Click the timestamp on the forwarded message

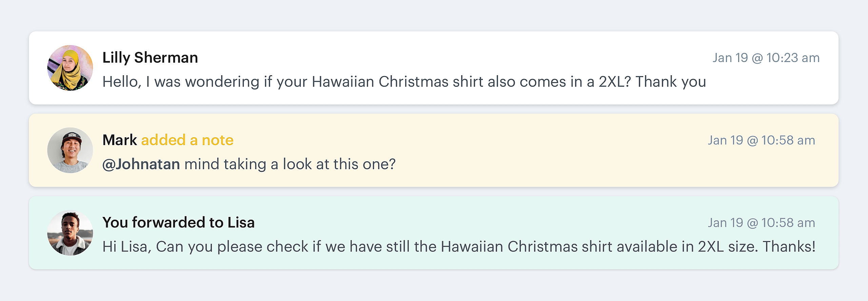coord(761,223)
